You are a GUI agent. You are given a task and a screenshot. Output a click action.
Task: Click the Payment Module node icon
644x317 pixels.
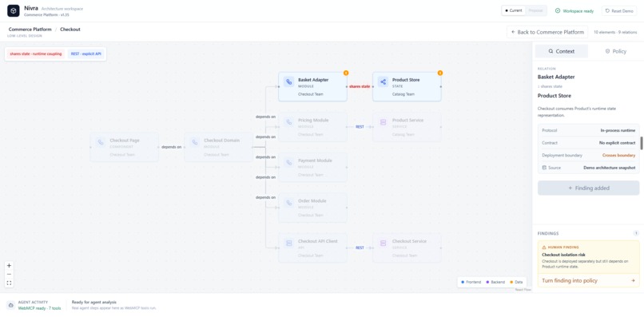[288, 162]
